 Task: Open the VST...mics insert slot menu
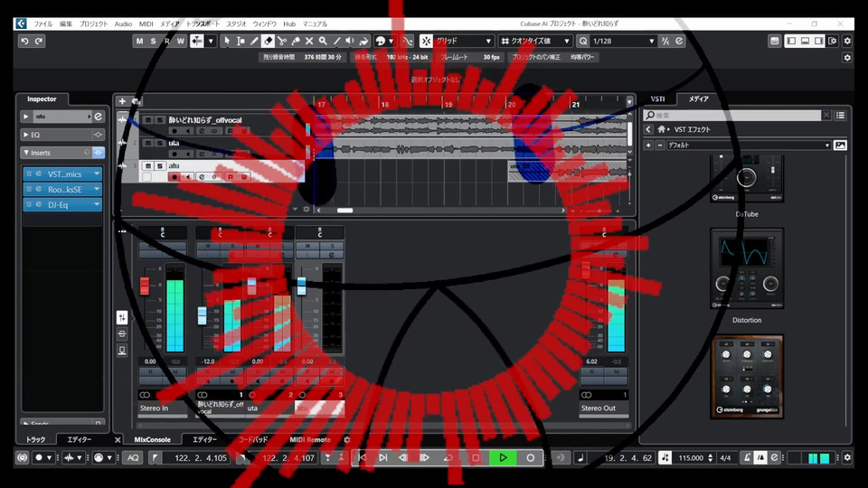tap(97, 174)
